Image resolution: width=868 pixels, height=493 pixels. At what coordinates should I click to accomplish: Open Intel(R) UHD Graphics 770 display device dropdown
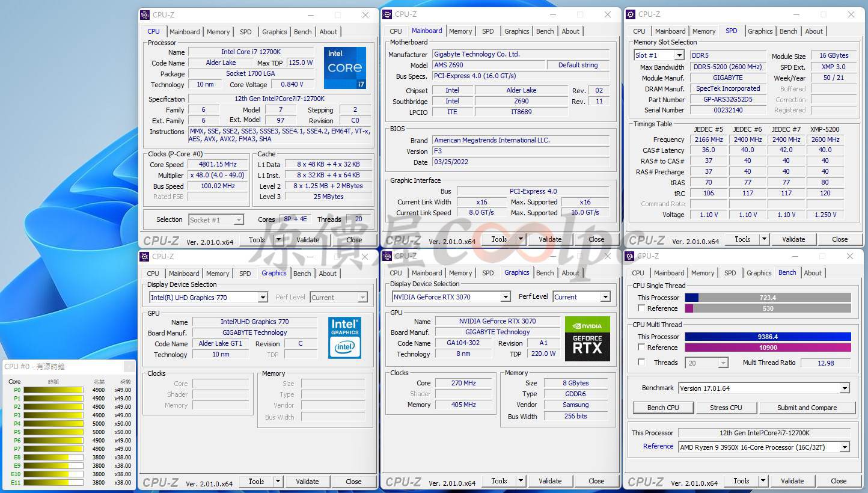click(x=263, y=298)
